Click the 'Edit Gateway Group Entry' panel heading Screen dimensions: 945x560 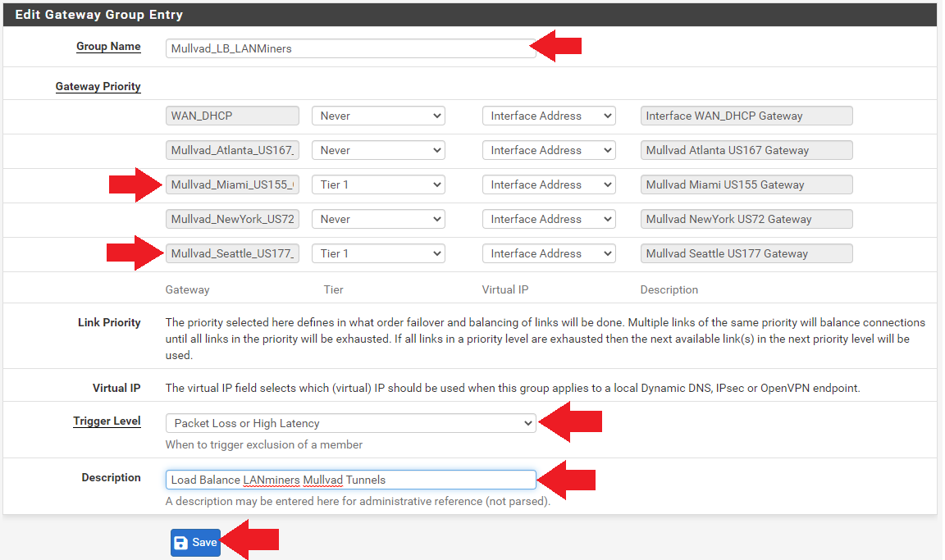point(98,15)
